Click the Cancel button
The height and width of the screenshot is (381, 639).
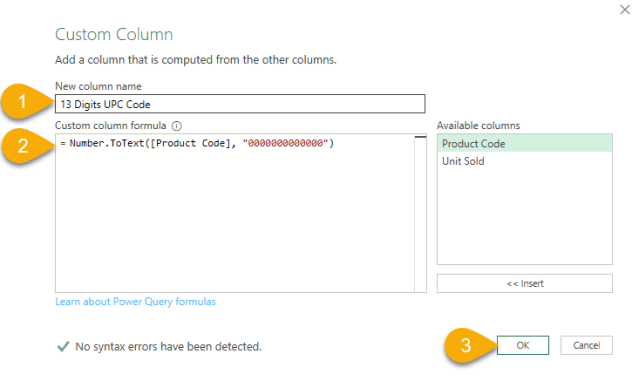586,345
